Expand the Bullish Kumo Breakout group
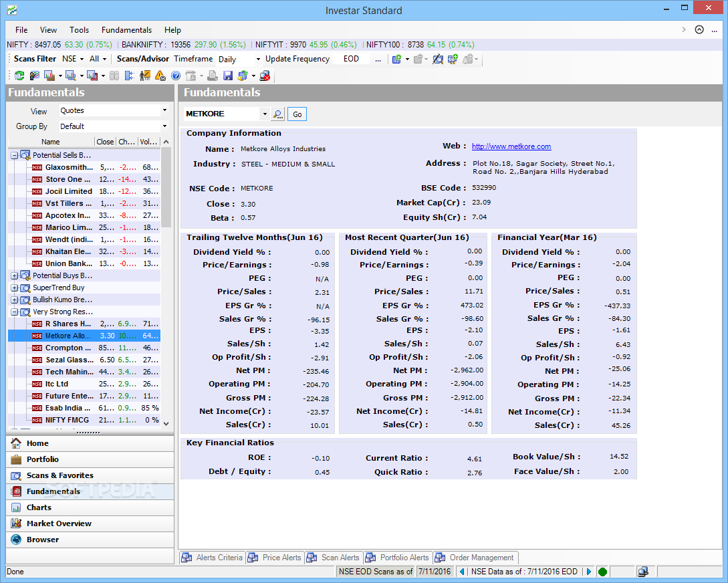Viewport: 728px width, 583px height. [15, 300]
